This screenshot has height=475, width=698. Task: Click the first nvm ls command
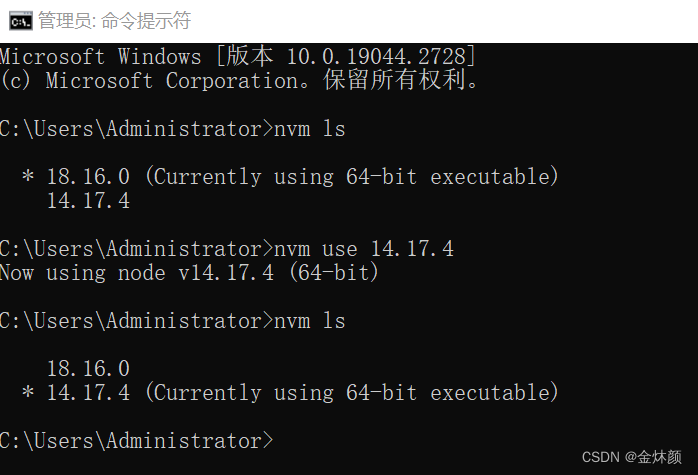(x=309, y=129)
